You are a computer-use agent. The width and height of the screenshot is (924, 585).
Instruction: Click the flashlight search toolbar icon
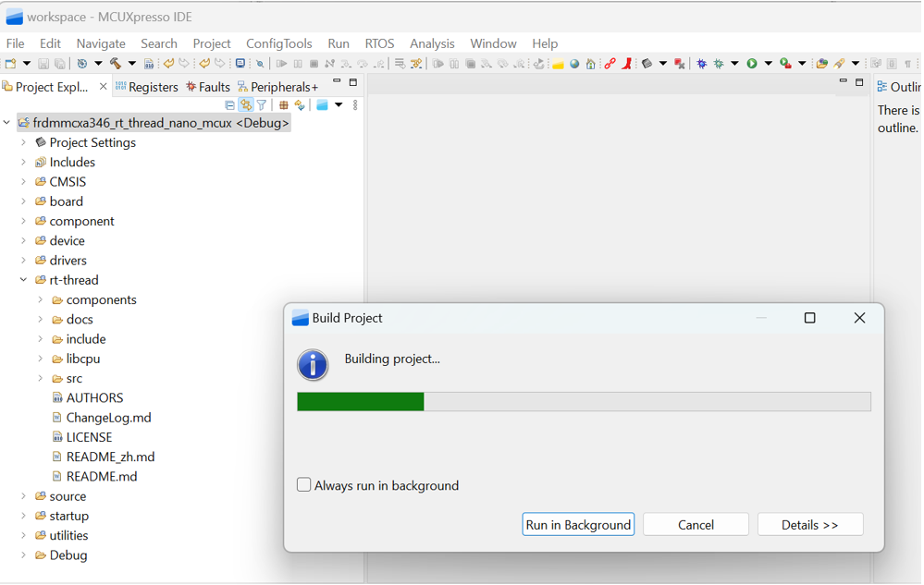[x=839, y=64]
